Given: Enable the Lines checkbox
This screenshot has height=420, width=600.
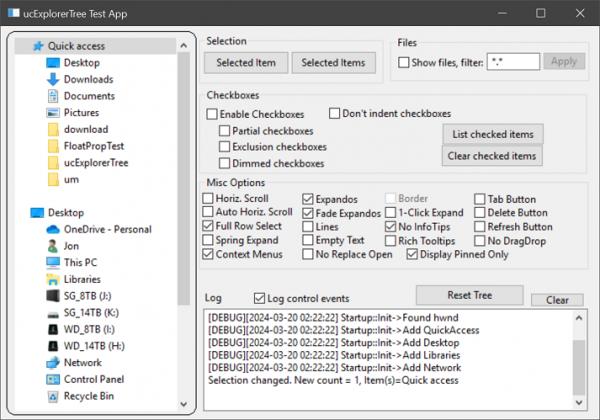Looking at the screenshot, I should coord(308,227).
